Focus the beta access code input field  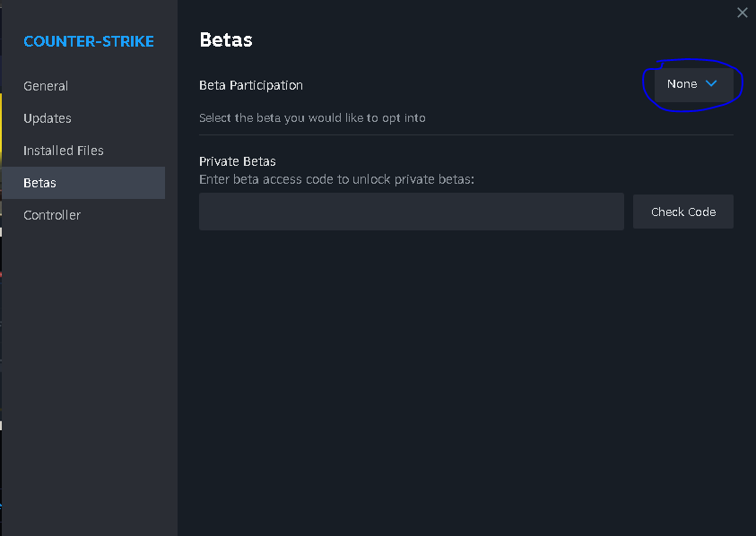click(411, 212)
